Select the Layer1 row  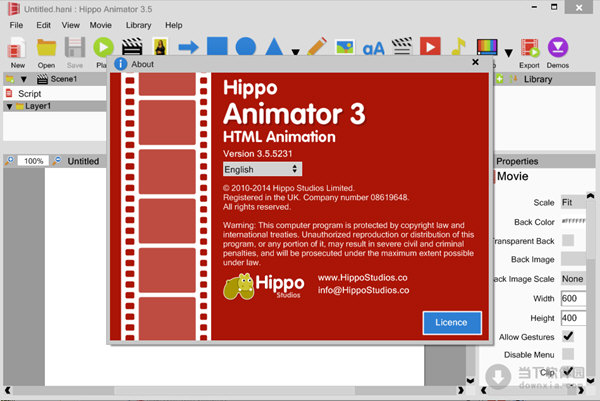(x=54, y=106)
